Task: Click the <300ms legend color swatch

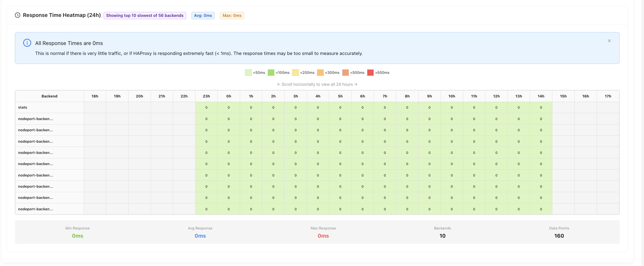Action: point(320,73)
